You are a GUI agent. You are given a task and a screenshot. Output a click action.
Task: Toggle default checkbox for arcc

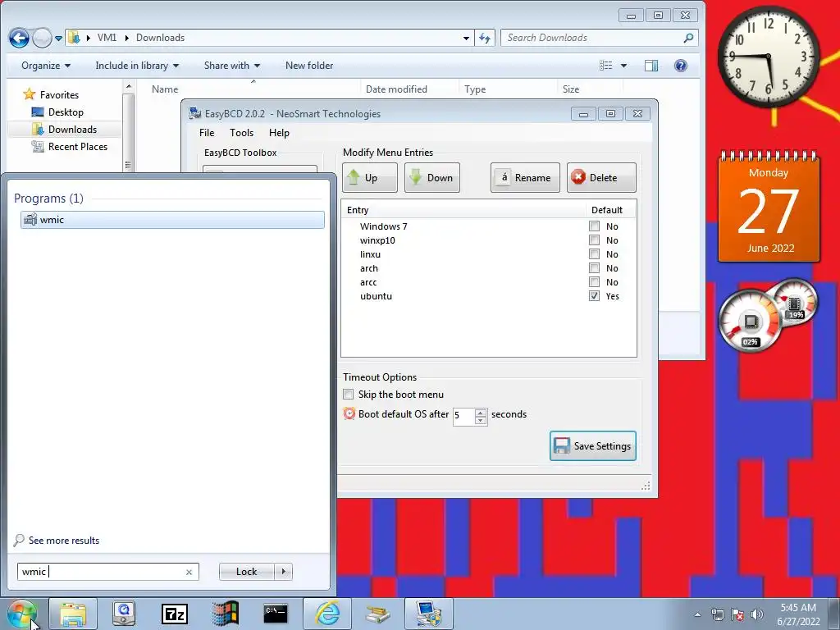tap(594, 282)
